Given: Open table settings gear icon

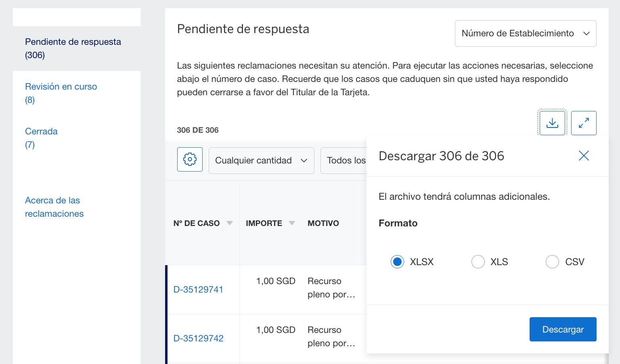Looking at the screenshot, I should tap(190, 159).
